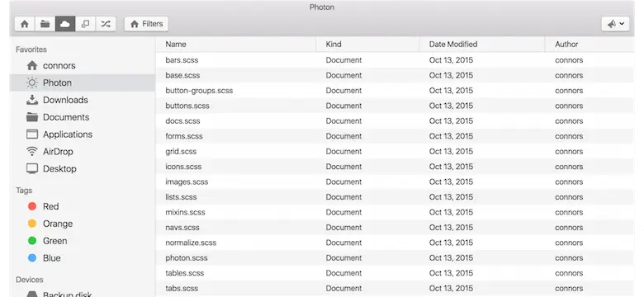Select the grid.scss file
This screenshot has height=297, width=644.
[x=395, y=151]
